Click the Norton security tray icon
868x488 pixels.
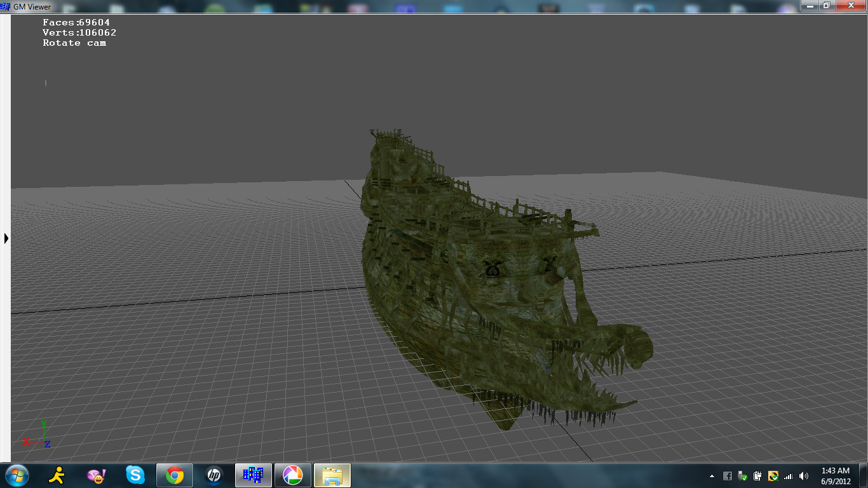point(773,476)
